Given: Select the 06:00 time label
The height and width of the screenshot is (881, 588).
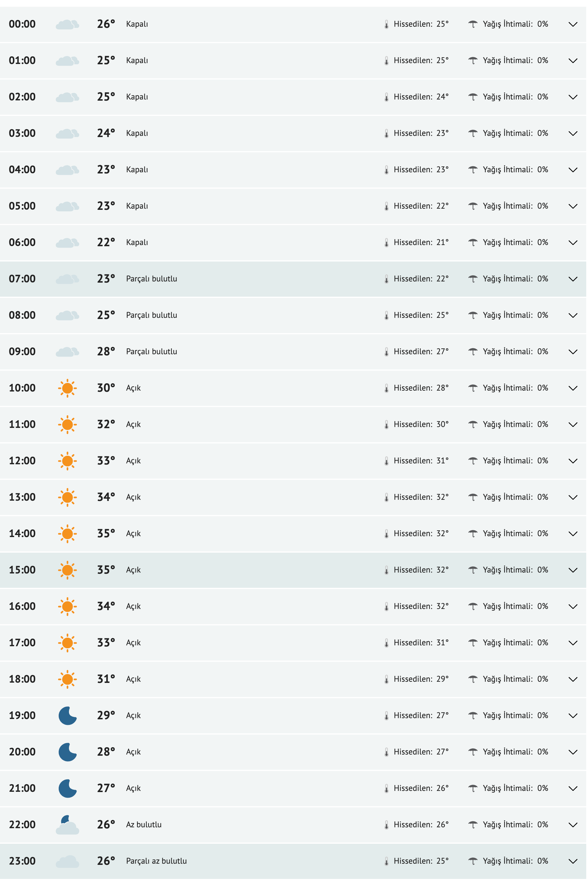Looking at the screenshot, I should tap(22, 242).
